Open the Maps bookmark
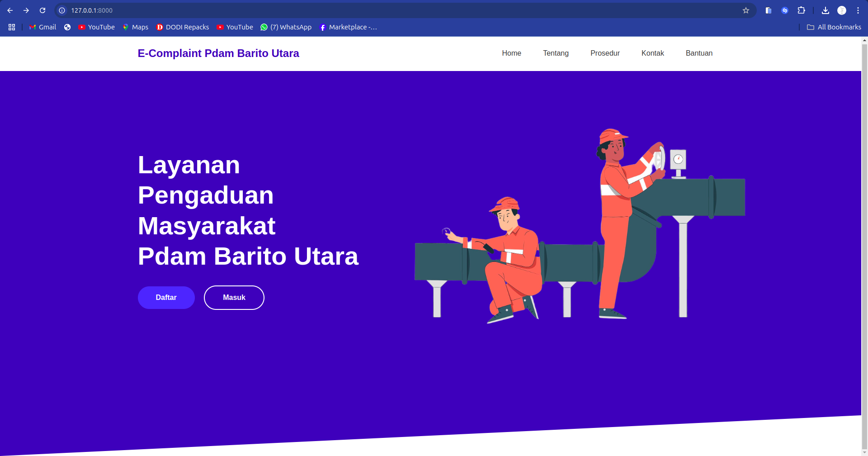 pos(135,27)
